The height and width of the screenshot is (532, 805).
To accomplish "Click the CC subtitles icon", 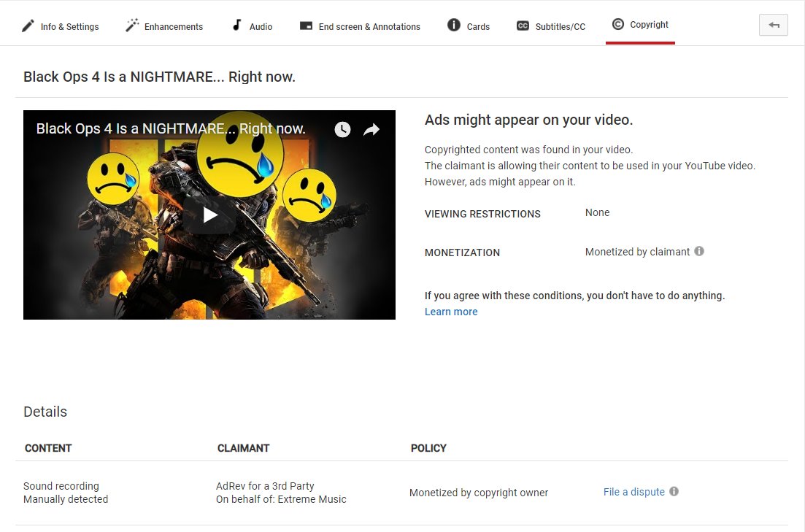I will coord(523,26).
